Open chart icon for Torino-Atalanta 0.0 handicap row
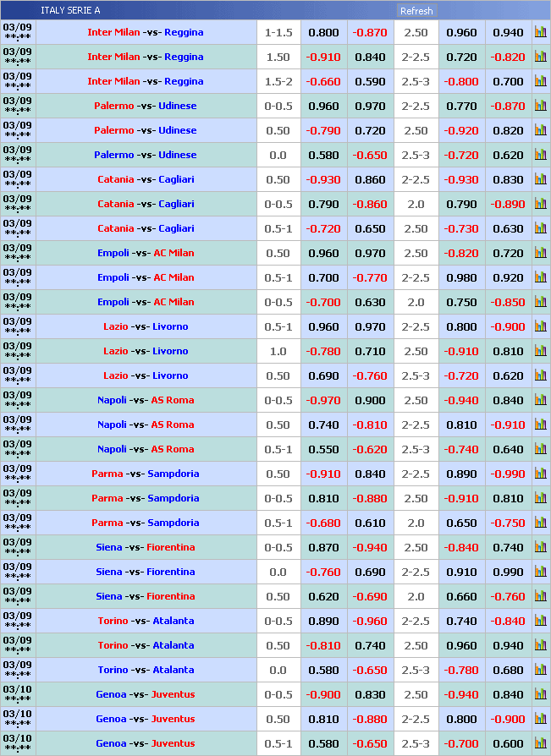Viewport: 551px width, 756px height. coord(540,669)
